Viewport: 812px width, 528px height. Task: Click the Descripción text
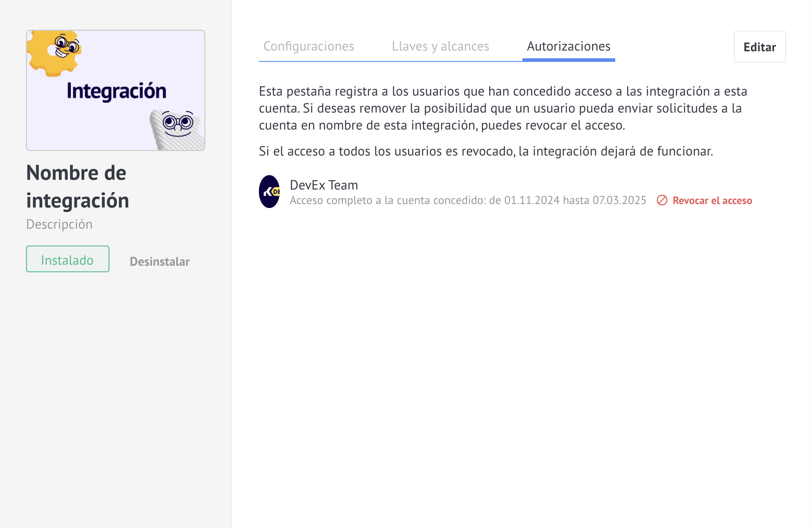(x=59, y=224)
